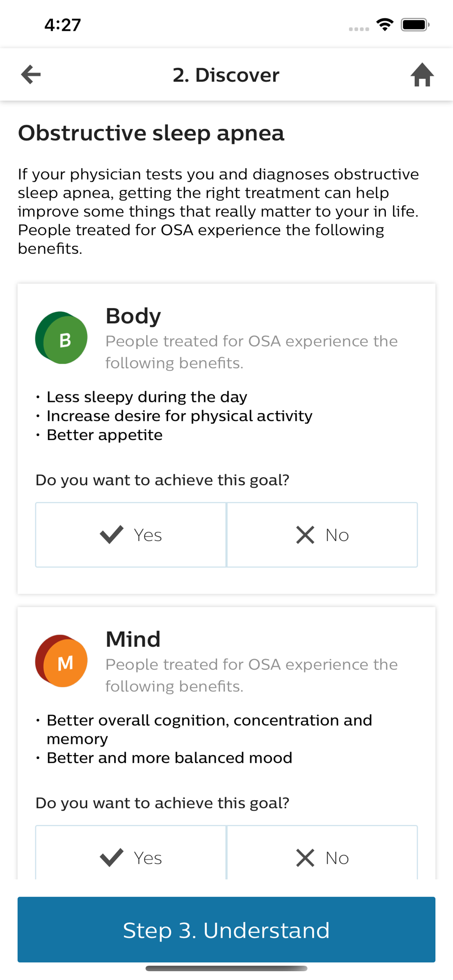
Task: Go to home via house icon
Action: coord(422,75)
